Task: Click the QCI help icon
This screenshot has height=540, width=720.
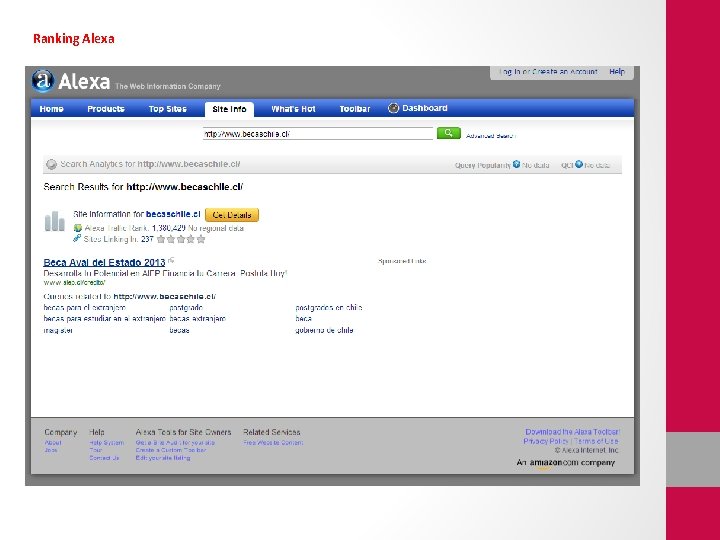Action: (579, 164)
